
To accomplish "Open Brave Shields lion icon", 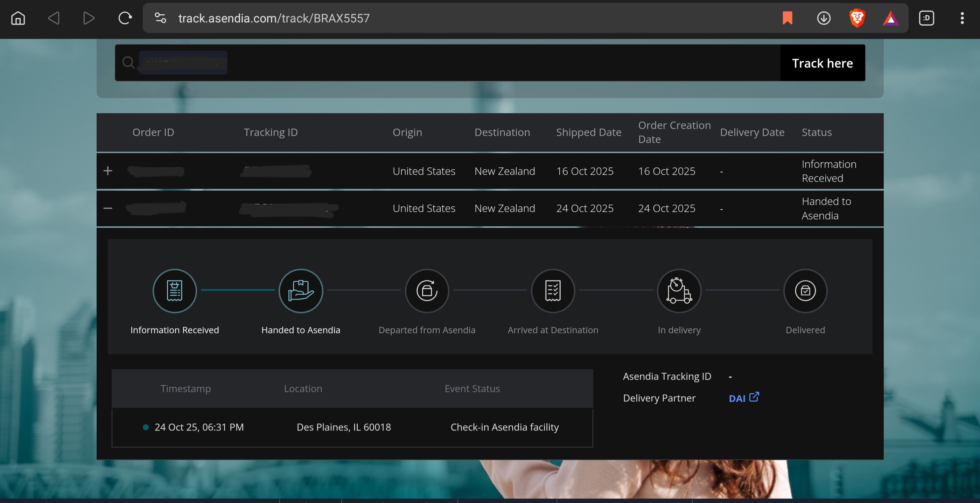I will [857, 18].
